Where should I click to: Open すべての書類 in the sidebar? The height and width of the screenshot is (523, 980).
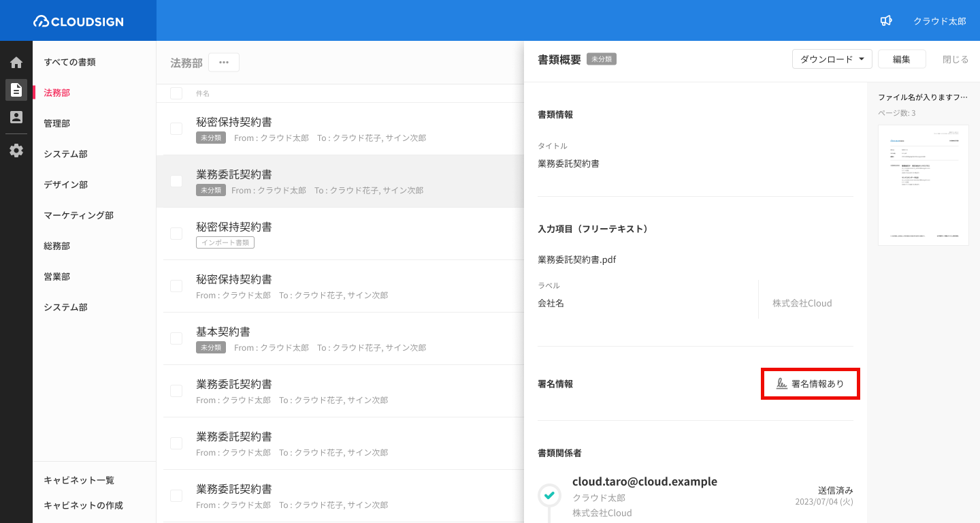point(69,62)
